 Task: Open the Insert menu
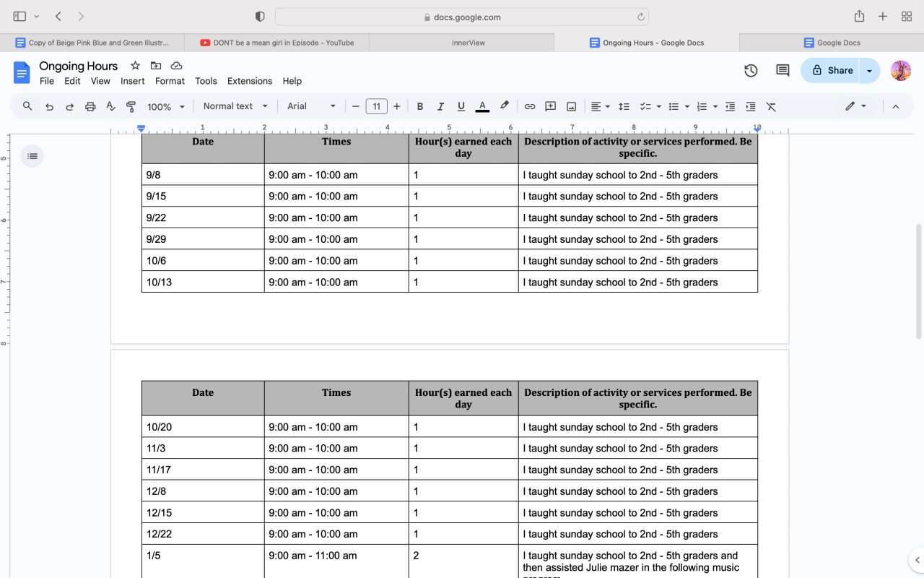tap(132, 81)
